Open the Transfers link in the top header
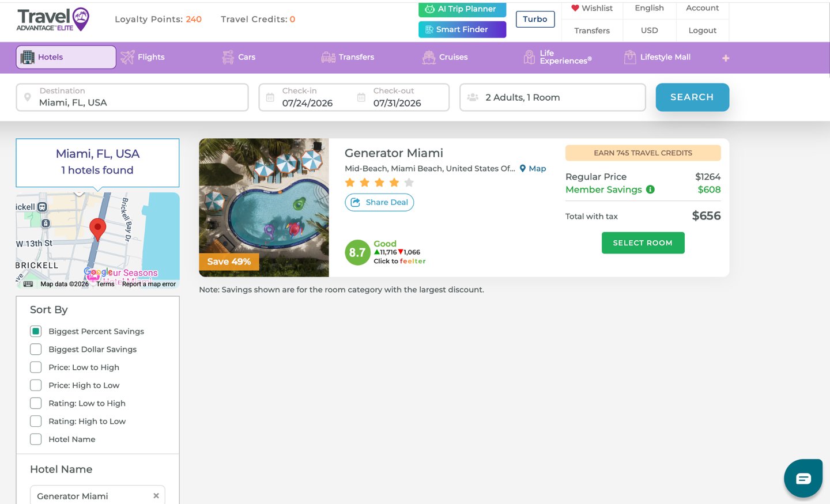 pos(592,31)
